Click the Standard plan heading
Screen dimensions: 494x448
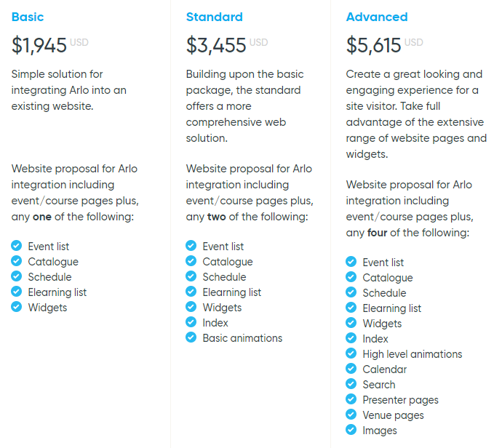point(214,17)
